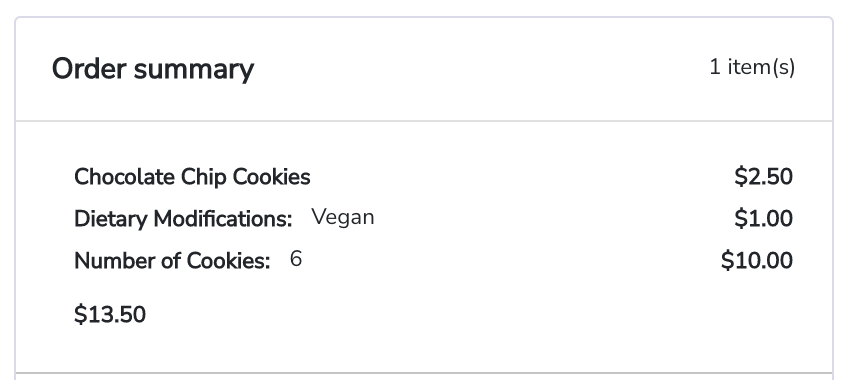This screenshot has height=380, width=852.
Task: Select the 1 item(s) count label
Action: [x=752, y=67]
